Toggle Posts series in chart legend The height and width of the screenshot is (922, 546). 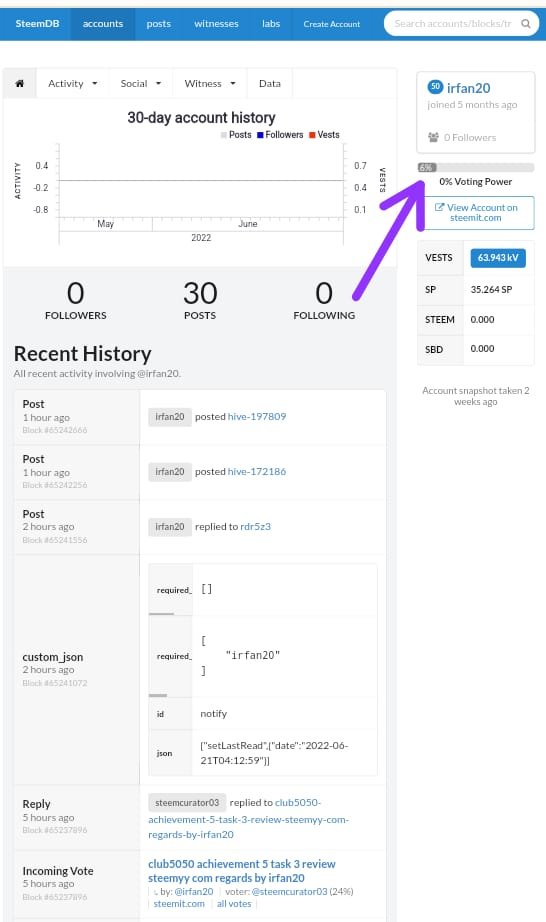236,135
